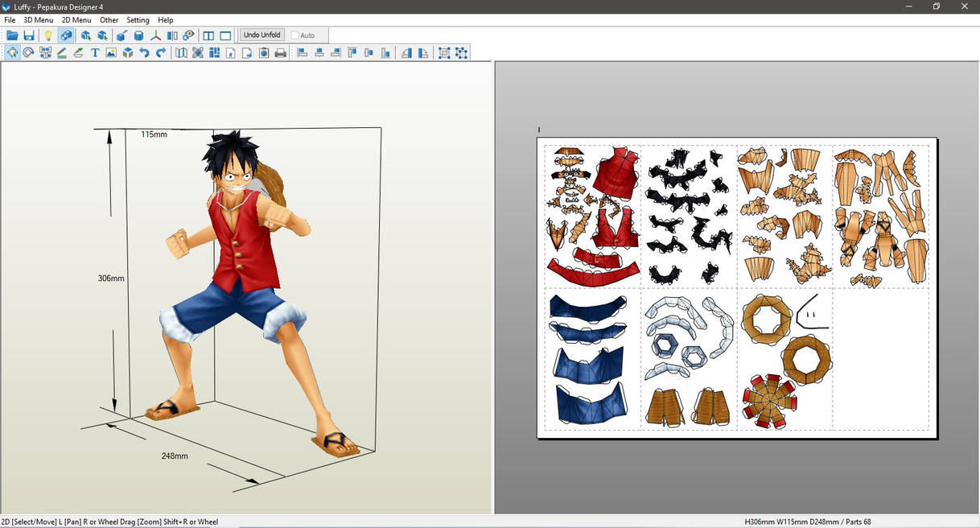Click the blue four-corner cross icon
Image resolution: width=980 pixels, height=528 pixels.
(x=198, y=53)
